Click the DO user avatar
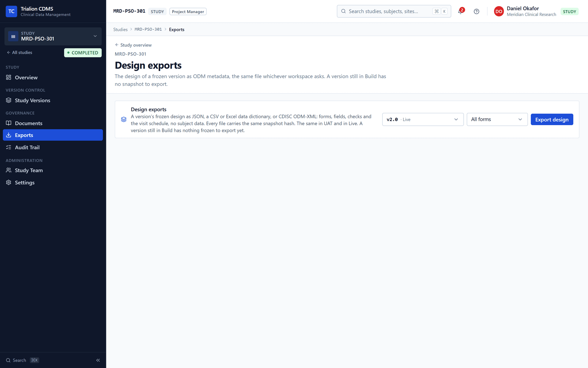This screenshot has width=588, height=368. 499,11
